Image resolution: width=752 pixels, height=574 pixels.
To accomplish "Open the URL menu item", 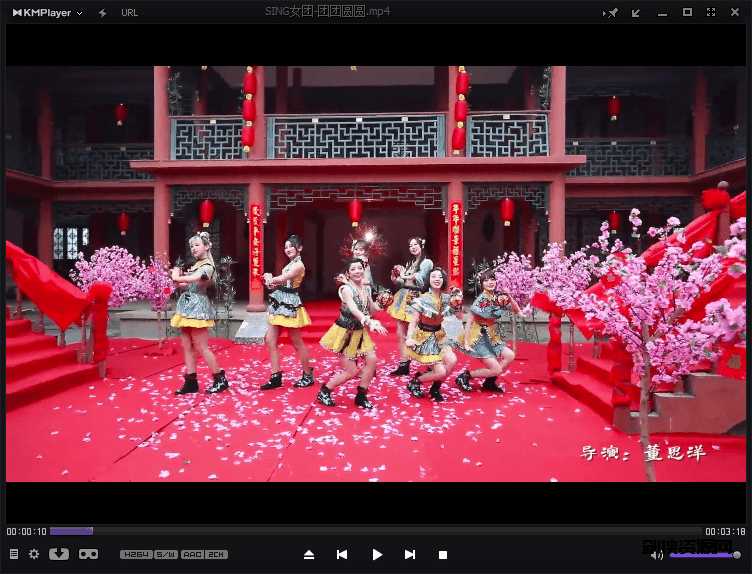I will (x=130, y=12).
